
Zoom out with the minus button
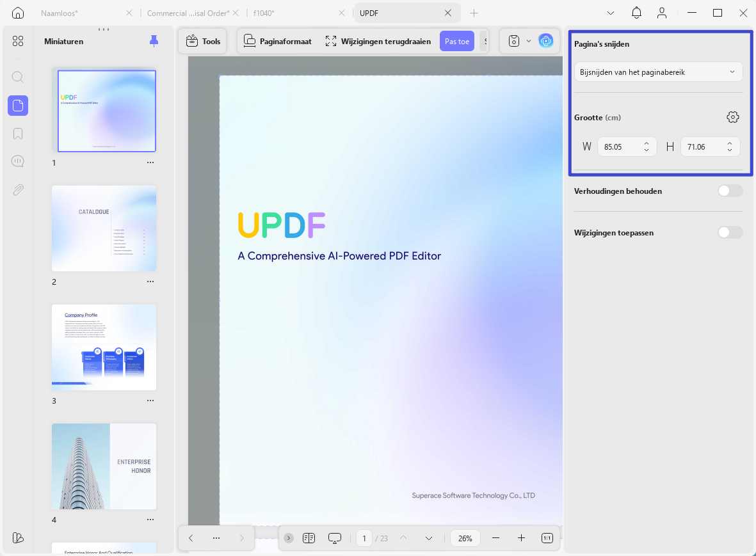495,538
